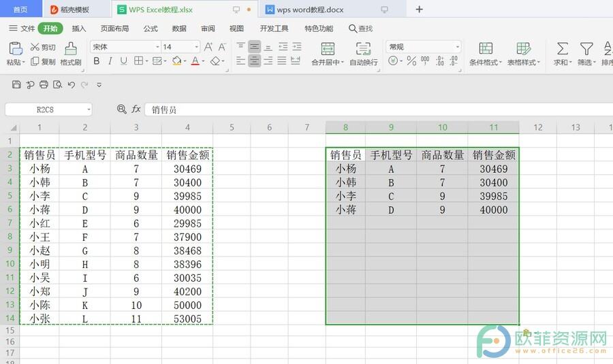Click the AutoSum sigma icon
Viewport: 613px width, 364px height.
click(x=562, y=49)
